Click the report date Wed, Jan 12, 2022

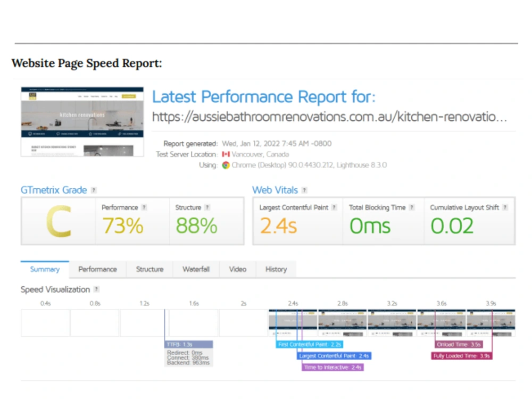(277, 144)
